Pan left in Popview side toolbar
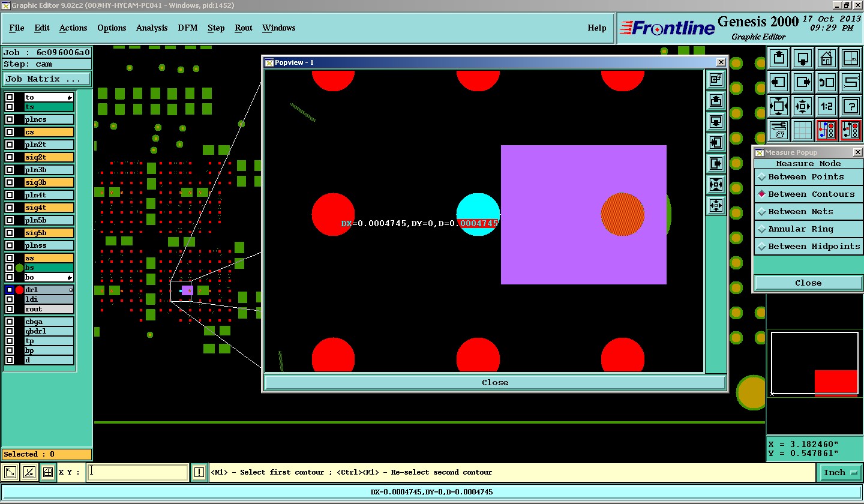Image resolution: width=864 pixels, height=504 pixels. click(716, 142)
